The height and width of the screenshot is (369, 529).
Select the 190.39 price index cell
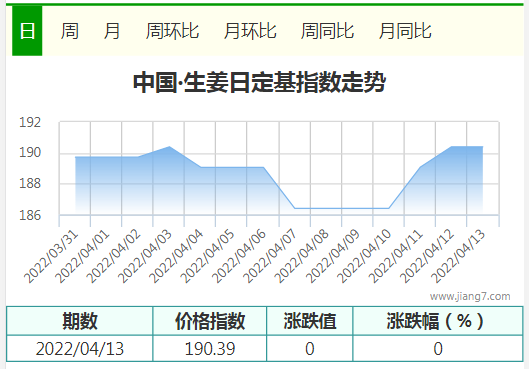tap(210, 348)
